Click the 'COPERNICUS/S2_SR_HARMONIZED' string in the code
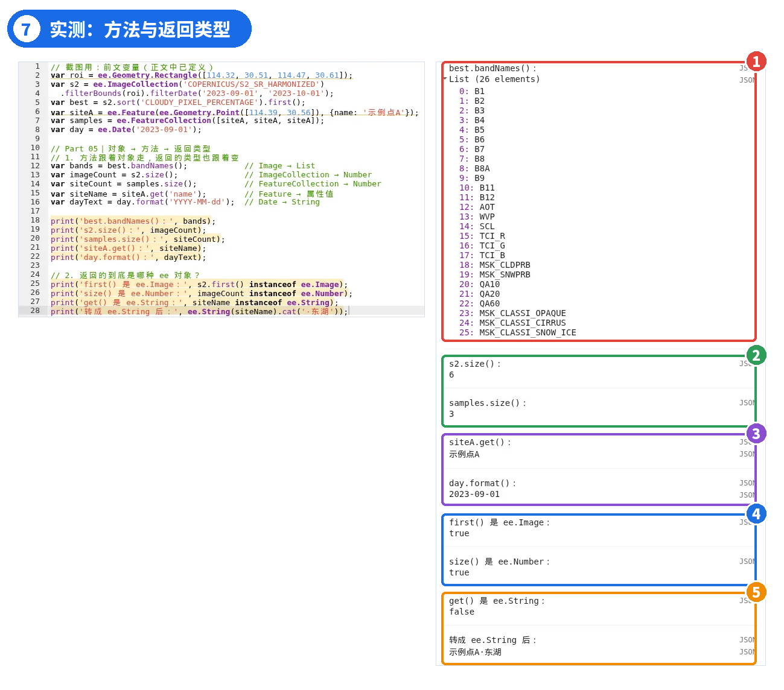Image resolution: width=784 pixels, height=690 pixels. coord(251,84)
